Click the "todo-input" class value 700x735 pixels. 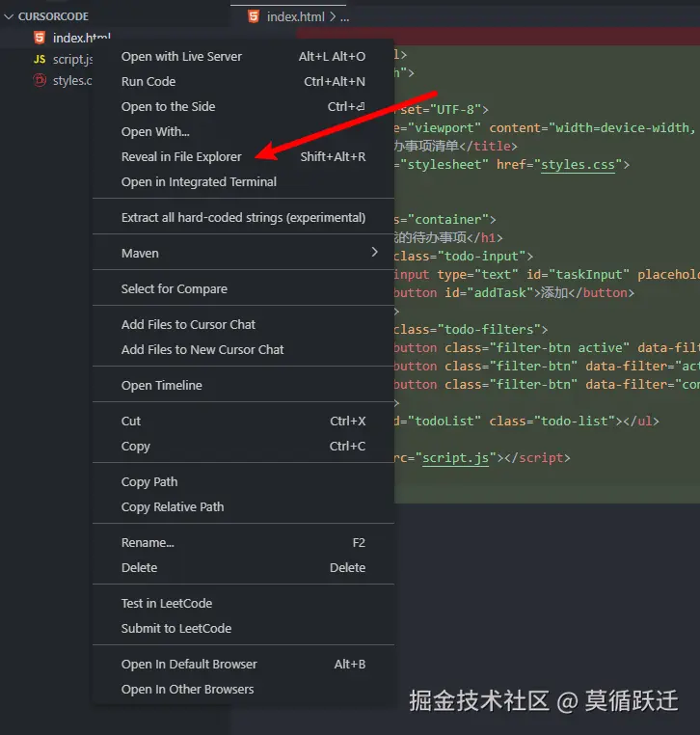pyautogui.click(x=482, y=257)
